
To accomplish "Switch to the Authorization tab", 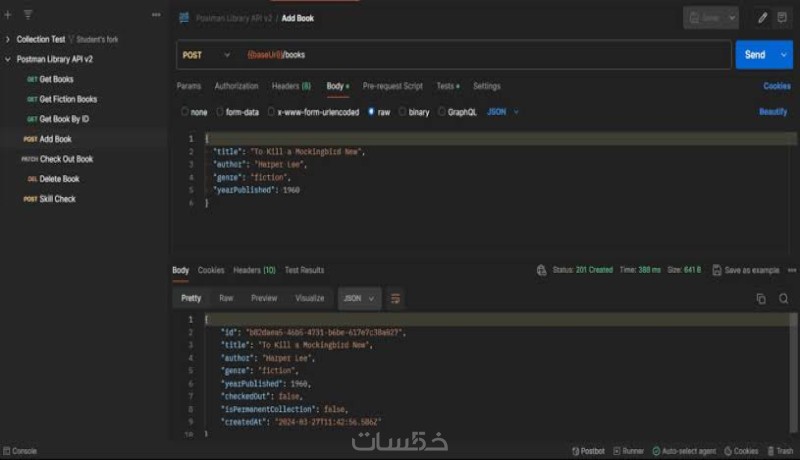I will click(236, 86).
